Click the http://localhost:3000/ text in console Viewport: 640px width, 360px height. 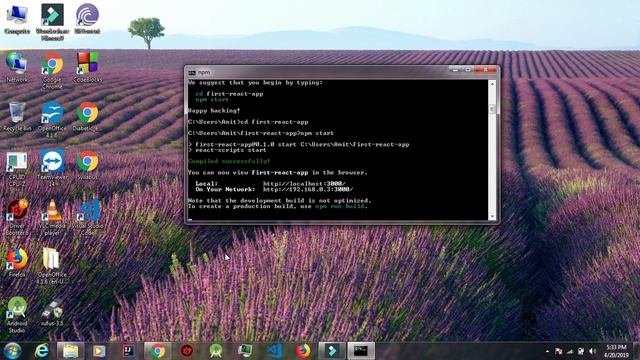[304, 184]
